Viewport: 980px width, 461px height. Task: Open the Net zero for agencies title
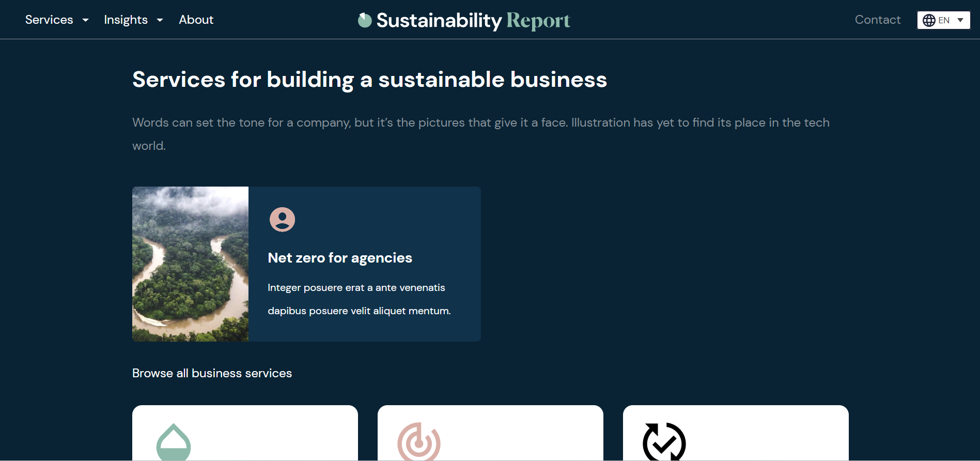[x=340, y=258]
